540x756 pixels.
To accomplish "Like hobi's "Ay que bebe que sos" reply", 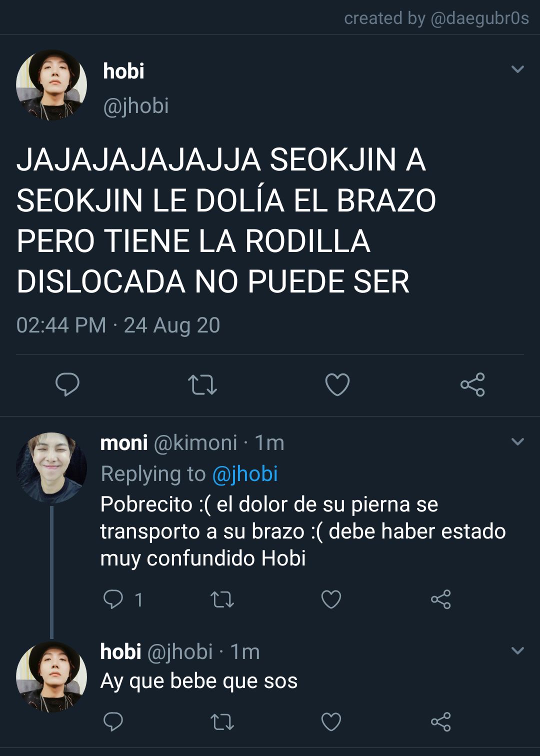I will coord(331,722).
